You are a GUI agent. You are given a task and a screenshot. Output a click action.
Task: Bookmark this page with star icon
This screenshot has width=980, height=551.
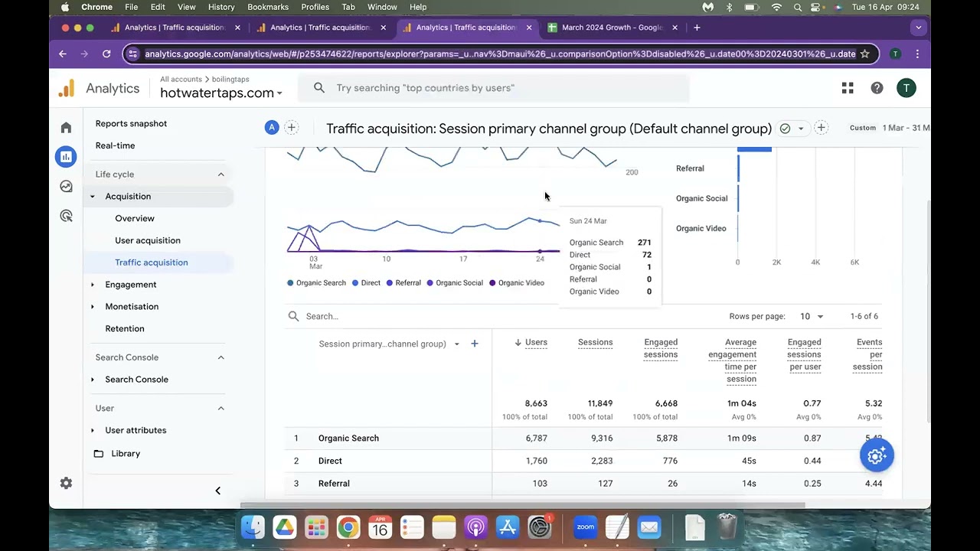pos(864,54)
